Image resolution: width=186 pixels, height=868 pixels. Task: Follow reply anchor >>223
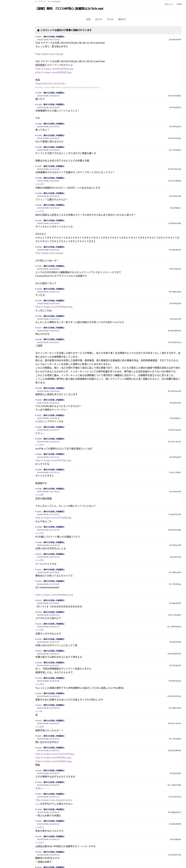click(x=40, y=827)
